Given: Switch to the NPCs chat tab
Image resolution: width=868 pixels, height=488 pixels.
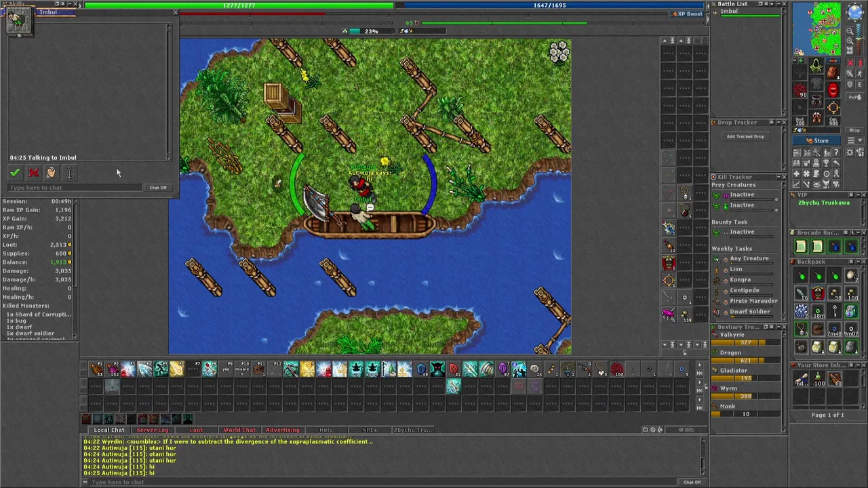Looking at the screenshot, I should pyautogui.click(x=370, y=430).
